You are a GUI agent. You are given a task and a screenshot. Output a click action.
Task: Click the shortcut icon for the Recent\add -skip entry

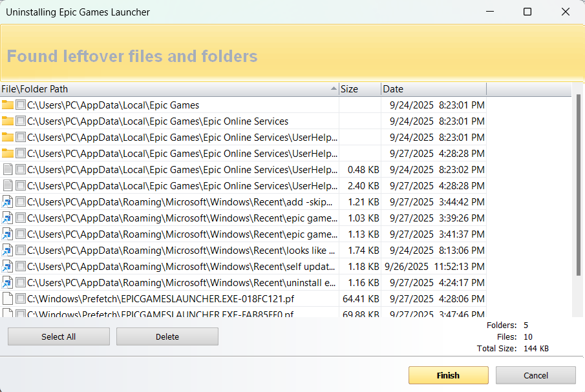click(8, 202)
